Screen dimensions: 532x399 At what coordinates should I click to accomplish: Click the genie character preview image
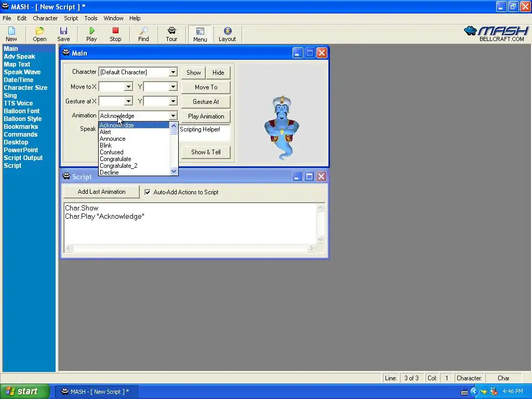tap(282, 128)
